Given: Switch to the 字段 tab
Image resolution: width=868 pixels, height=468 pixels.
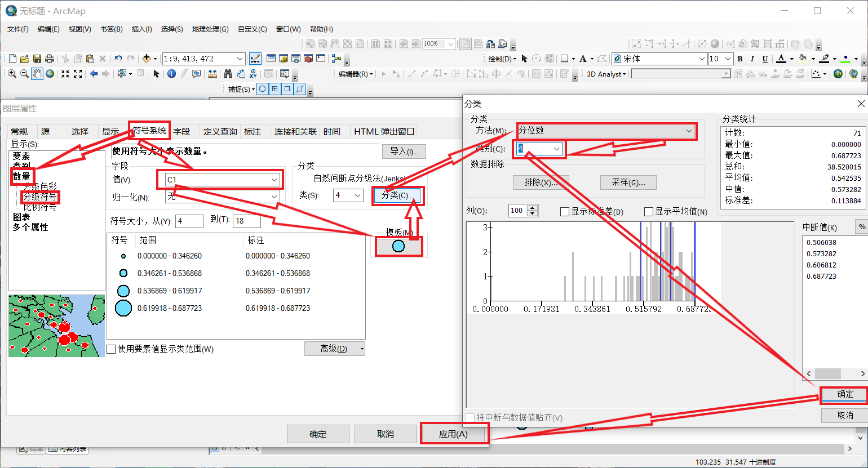Looking at the screenshot, I should coord(181,131).
